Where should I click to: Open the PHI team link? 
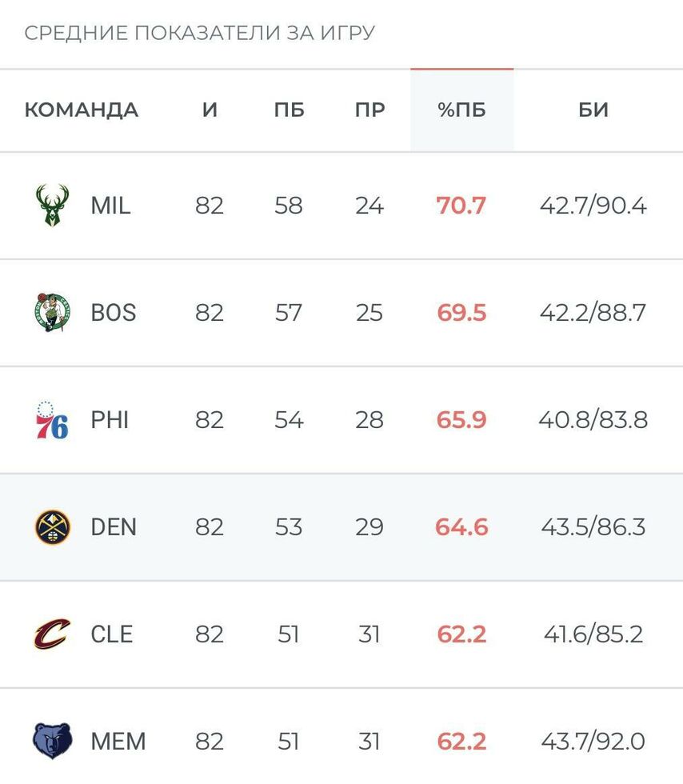110,420
